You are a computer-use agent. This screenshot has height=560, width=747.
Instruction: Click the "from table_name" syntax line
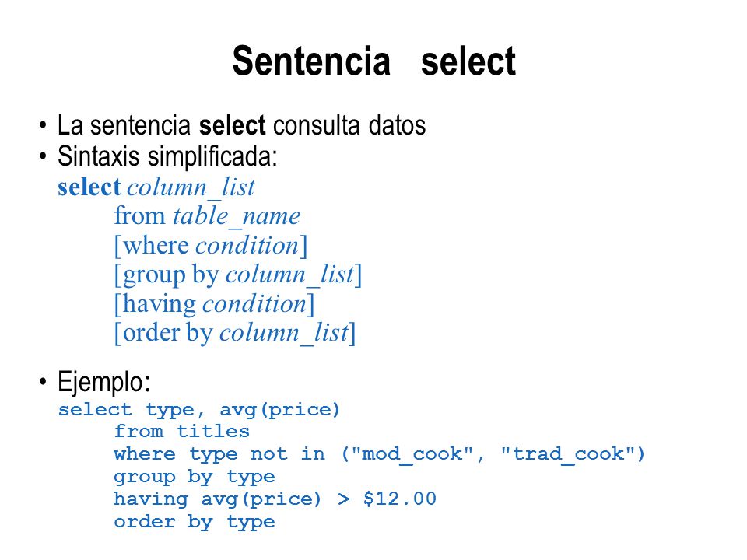tap(207, 216)
